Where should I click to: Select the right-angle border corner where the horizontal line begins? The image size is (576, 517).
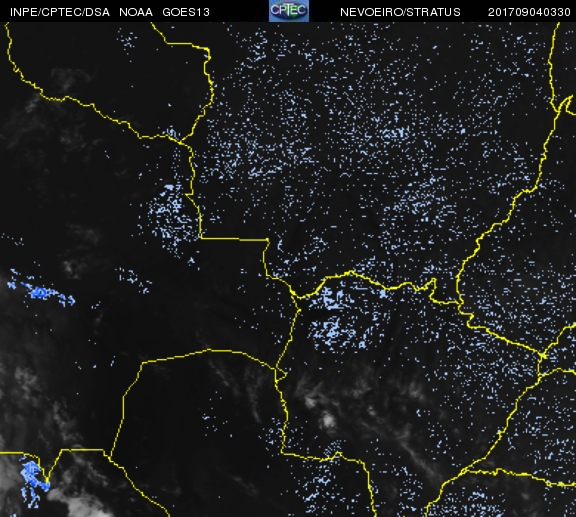tap(201, 238)
